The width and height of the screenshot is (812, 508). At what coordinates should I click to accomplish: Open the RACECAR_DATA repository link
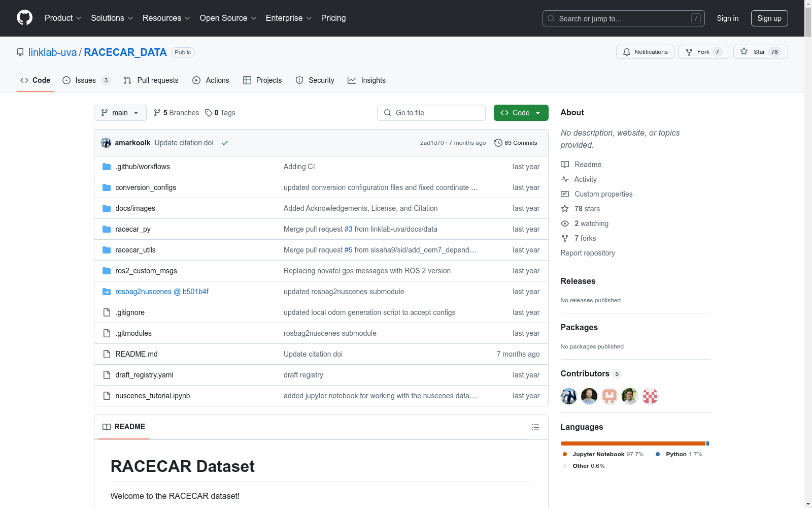[125, 52]
